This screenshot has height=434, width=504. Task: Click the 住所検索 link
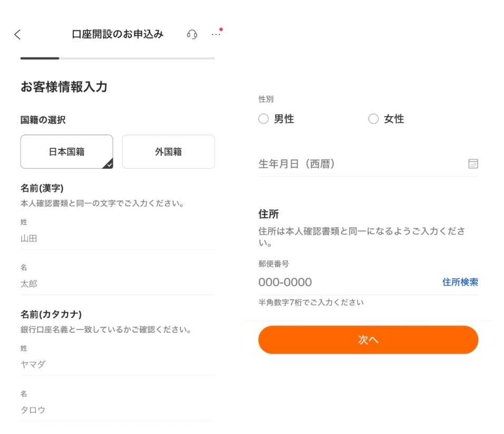pos(460,282)
